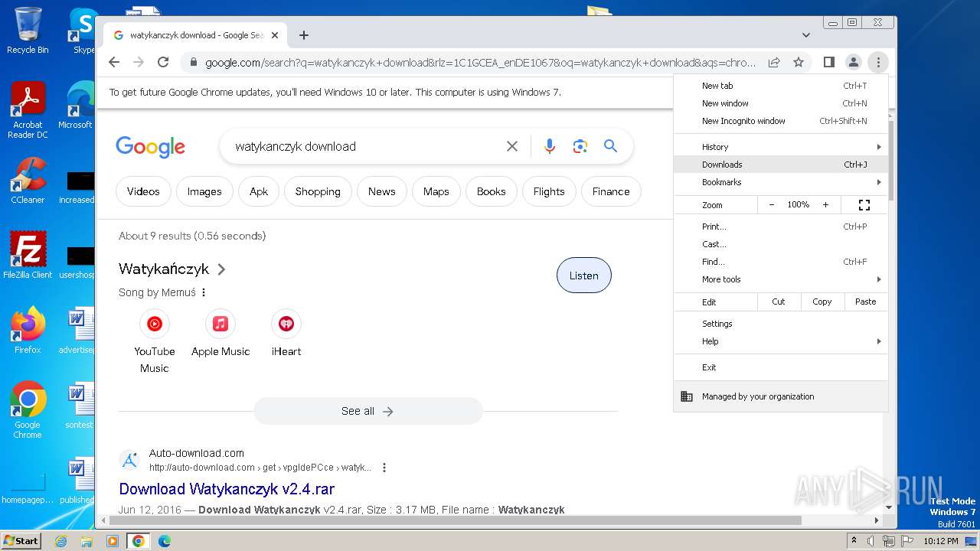Image resolution: width=980 pixels, height=551 pixels.
Task: Open FileZilla Client desktop icon
Action: tap(28, 255)
